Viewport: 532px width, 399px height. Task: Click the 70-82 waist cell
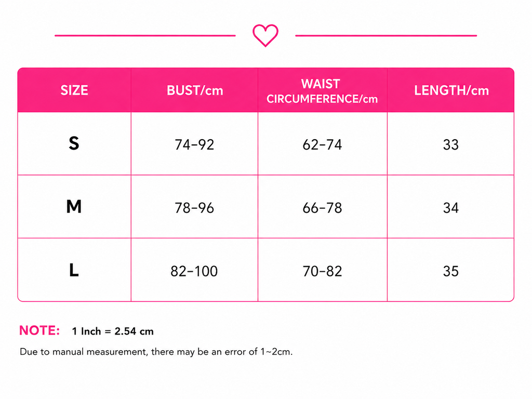point(322,271)
